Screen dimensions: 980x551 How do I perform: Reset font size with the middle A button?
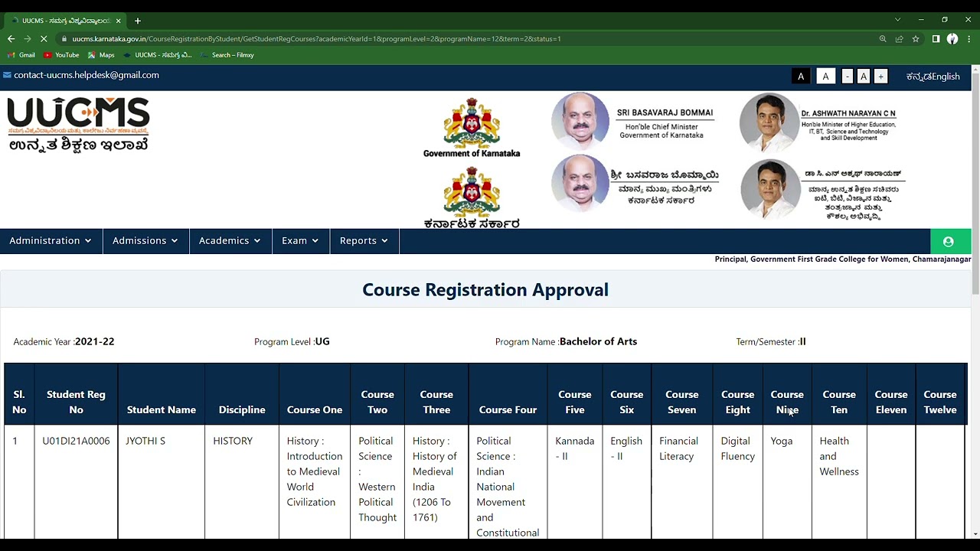click(864, 77)
